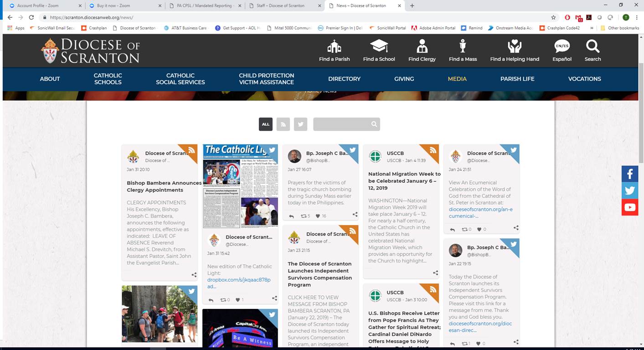Open Bishop Bambera Announces Clergy Appointments article
The image size is (644, 350).
point(164,186)
